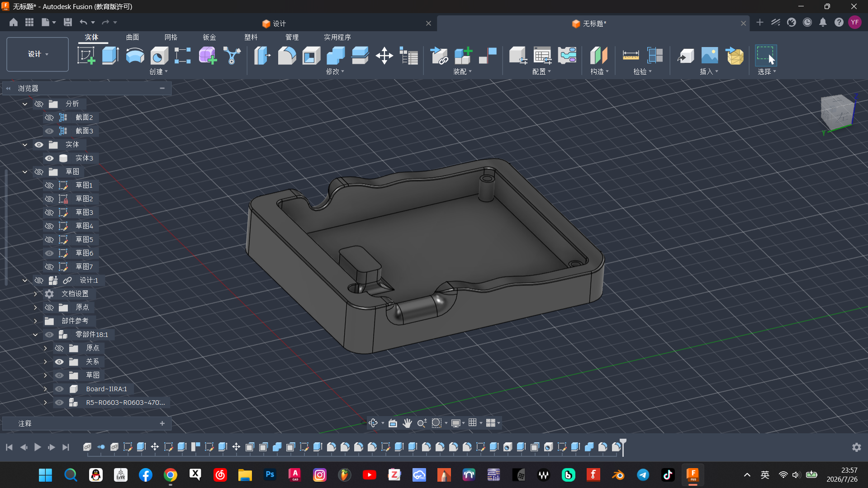Switch to the 网格 tab
This screenshot has width=868, height=488.
(x=171, y=37)
